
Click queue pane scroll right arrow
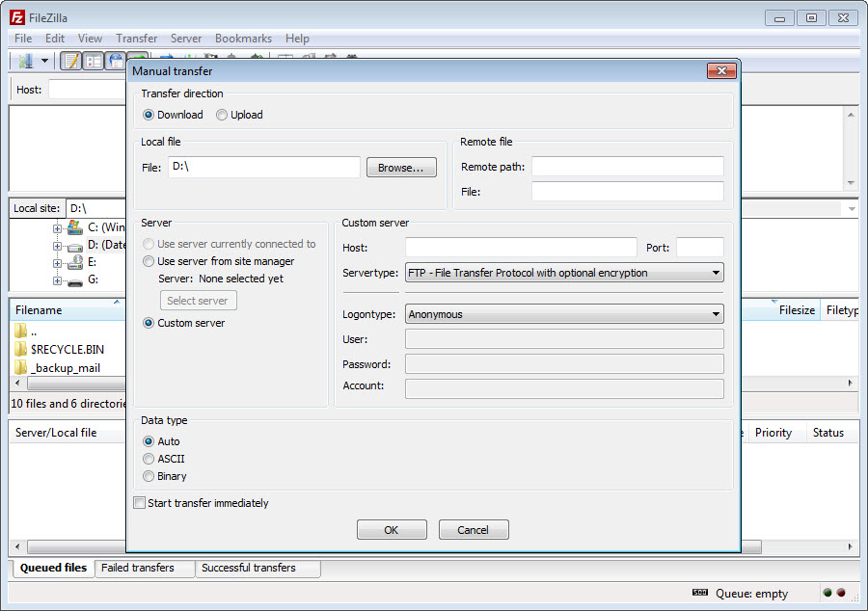851,546
